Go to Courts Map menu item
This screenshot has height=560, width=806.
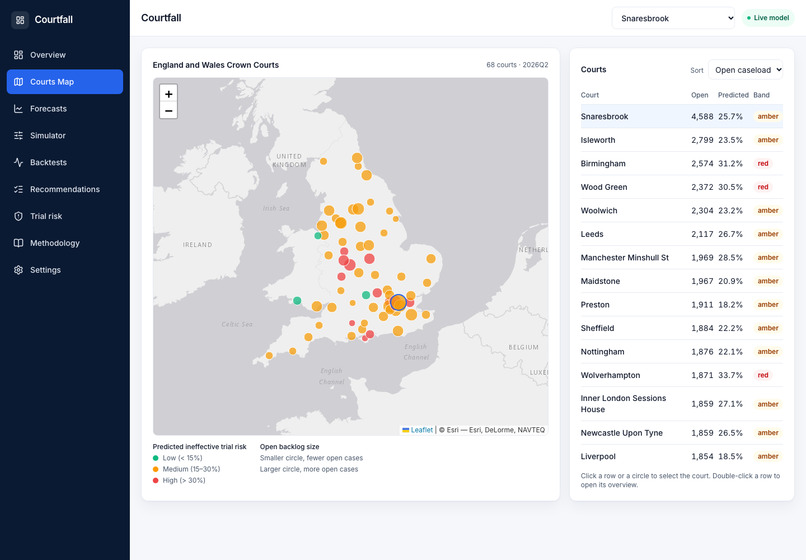65,82
